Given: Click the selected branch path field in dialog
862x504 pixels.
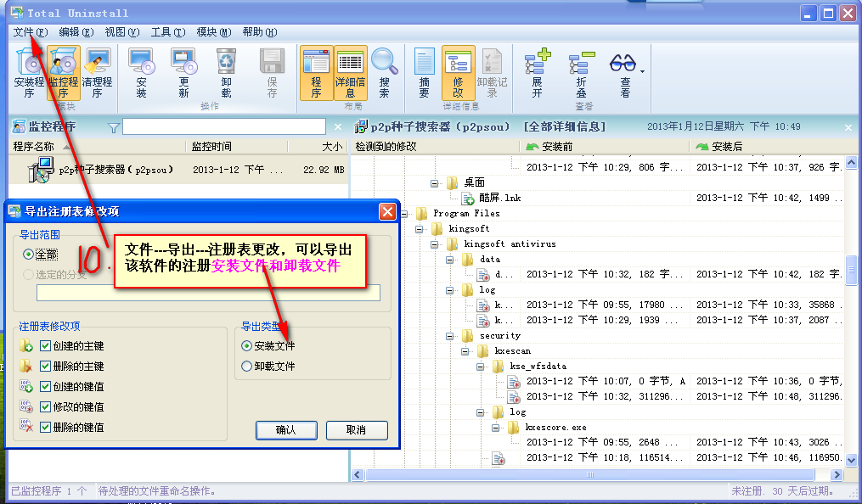Looking at the screenshot, I should click(208, 293).
